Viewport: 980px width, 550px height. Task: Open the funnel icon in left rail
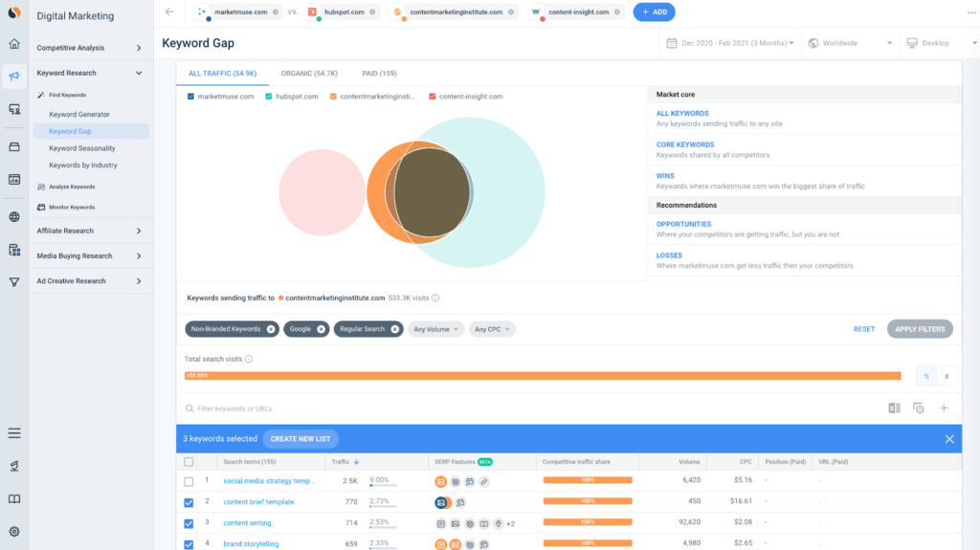tap(13, 282)
